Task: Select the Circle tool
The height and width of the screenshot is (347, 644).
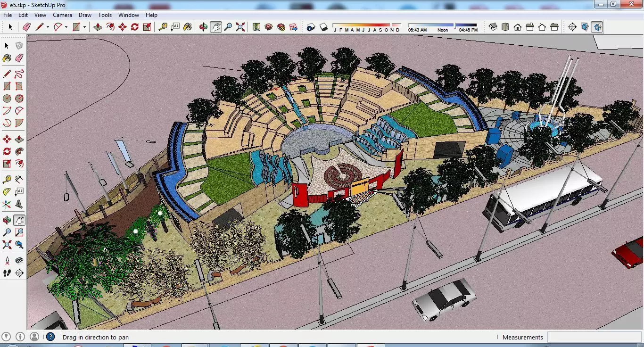Action: point(7,99)
